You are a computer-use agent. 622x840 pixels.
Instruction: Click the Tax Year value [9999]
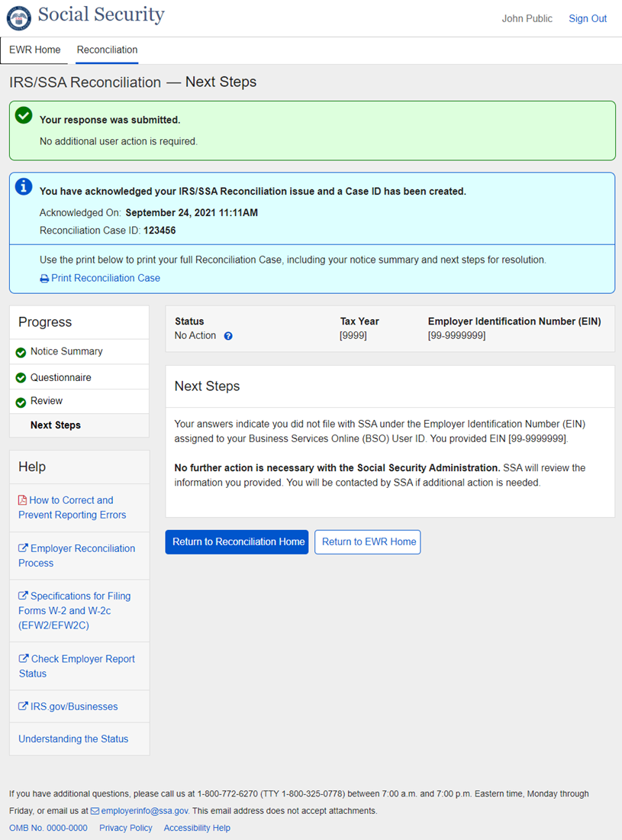[353, 335]
